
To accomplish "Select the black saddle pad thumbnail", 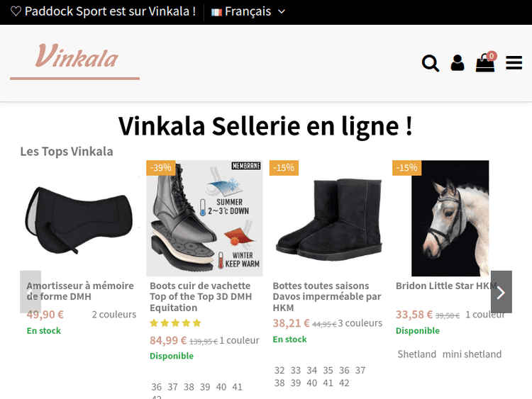I will tap(80, 219).
